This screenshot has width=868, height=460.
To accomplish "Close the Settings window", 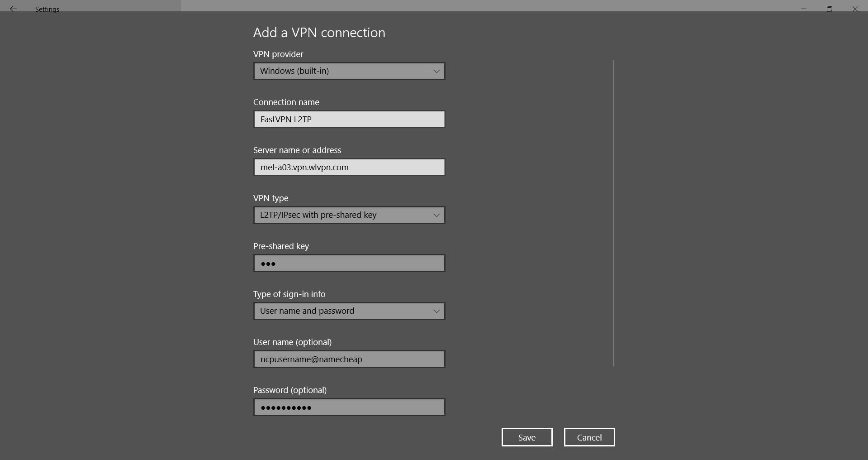I will pos(855,9).
